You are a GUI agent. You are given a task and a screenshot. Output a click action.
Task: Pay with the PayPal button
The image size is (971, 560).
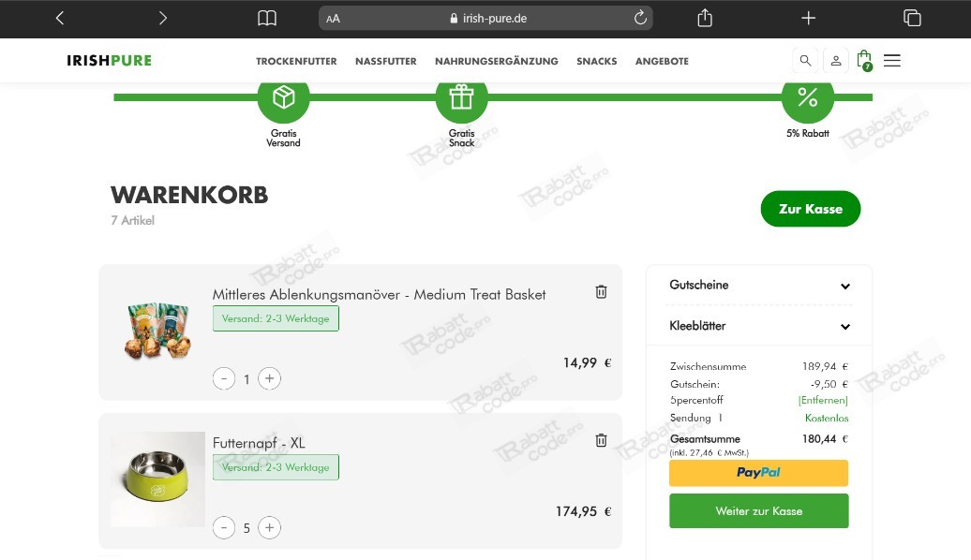click(758, 473)
